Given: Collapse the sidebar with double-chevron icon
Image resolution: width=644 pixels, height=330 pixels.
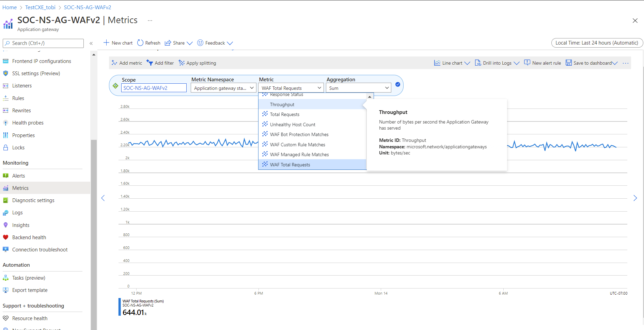Looking at the screenshot, I should tap(91, 43).
